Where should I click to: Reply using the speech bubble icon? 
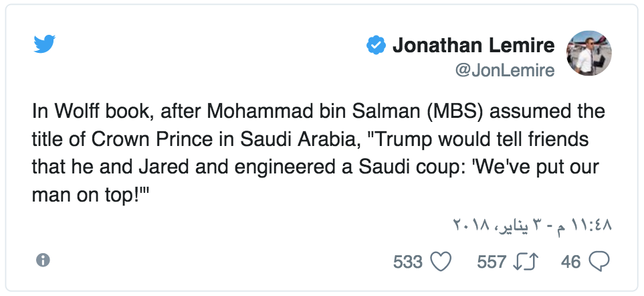[x=599, y=261]
